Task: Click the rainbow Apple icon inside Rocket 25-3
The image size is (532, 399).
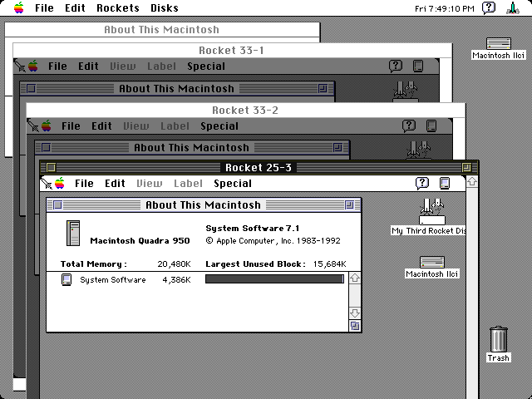Action: coord(61,184)
